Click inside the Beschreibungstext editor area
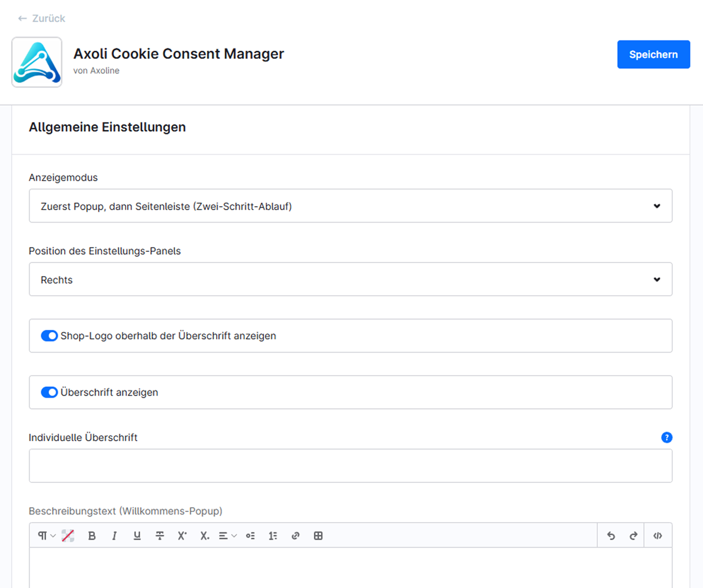 click(350, 568)
